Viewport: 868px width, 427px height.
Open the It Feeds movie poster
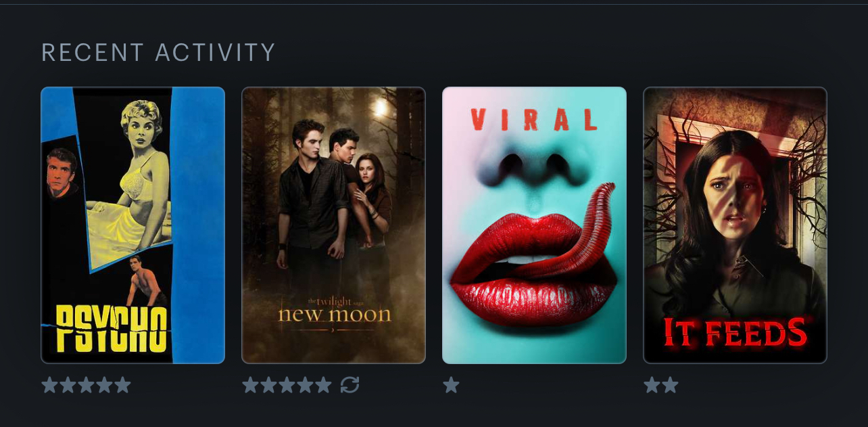[x=735, y=225]
